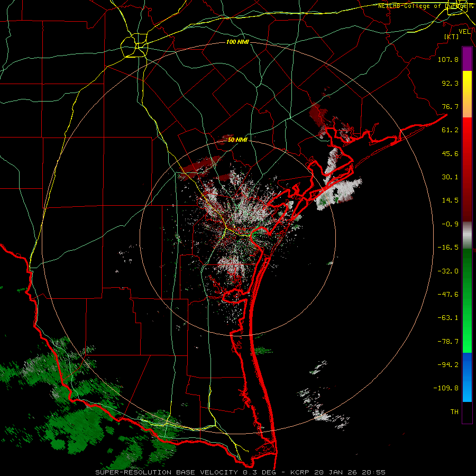Click the -78.7 legend value
Image resolution: width=476 pixels, height=476 pixels.
[448, 342]
